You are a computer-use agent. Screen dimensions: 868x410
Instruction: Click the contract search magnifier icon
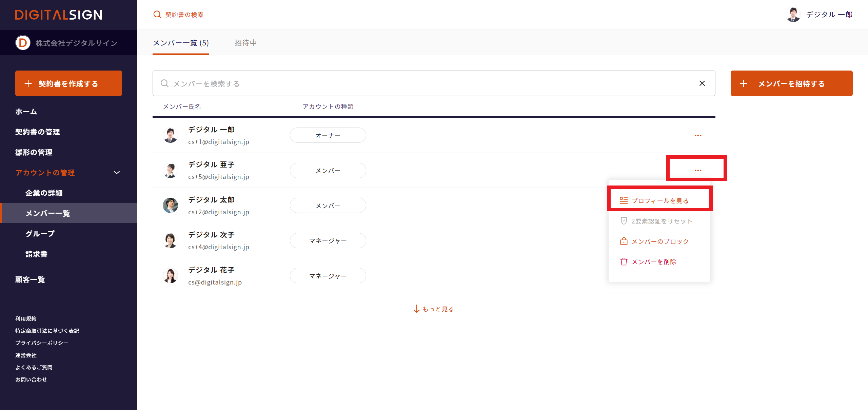click(x=157, y=15)
